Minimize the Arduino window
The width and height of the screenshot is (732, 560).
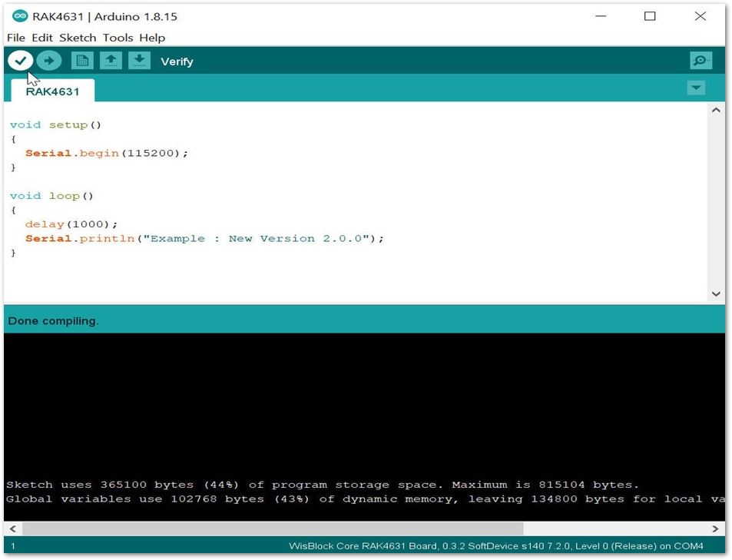601,16
